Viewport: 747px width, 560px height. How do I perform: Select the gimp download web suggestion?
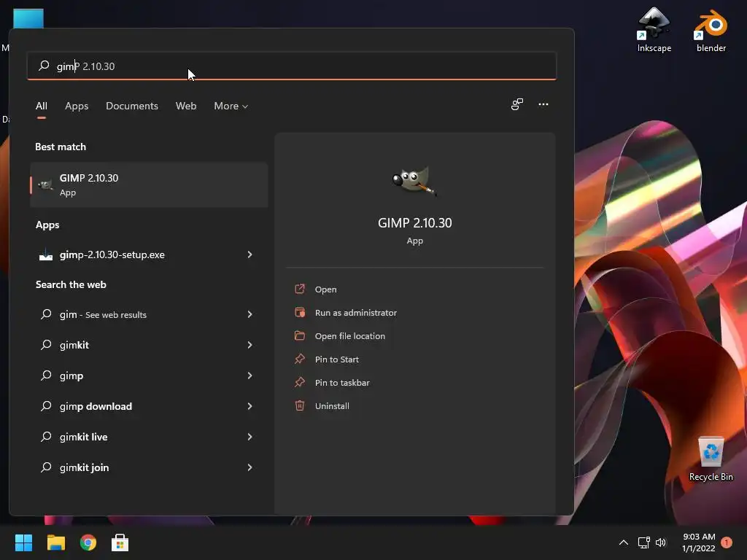149,406
